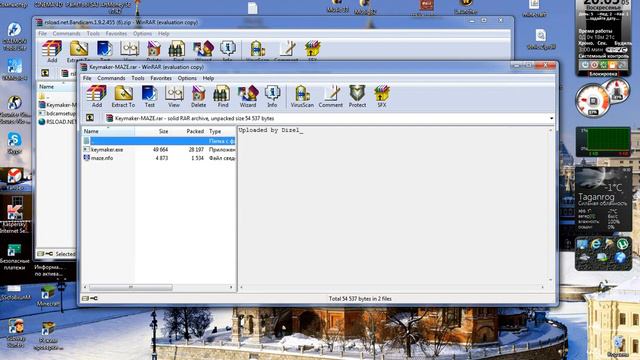
Task: Run VirusScan in Keymaker-MAZE toolbar
Action: 302,96
